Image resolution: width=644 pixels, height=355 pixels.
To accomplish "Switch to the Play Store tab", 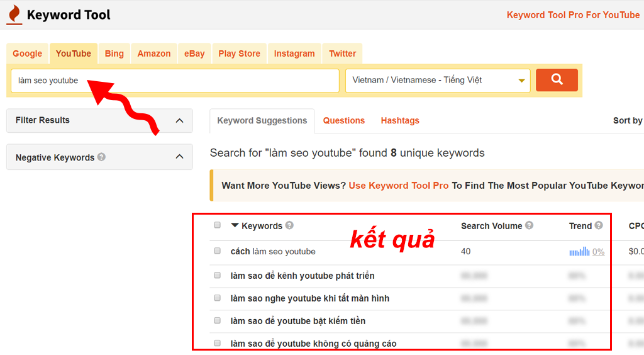I will (240, 54).
